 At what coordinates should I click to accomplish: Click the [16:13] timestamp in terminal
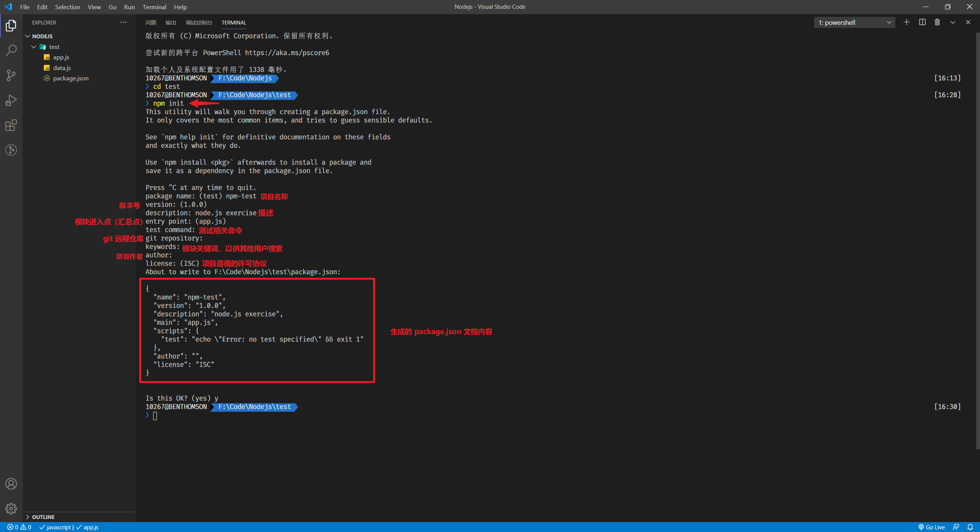point(947,78)
